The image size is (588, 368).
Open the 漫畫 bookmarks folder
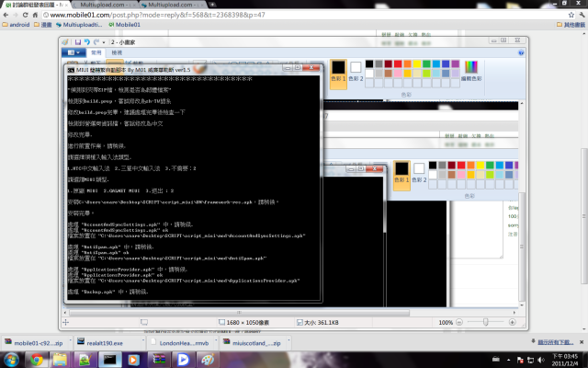(43, 25)
